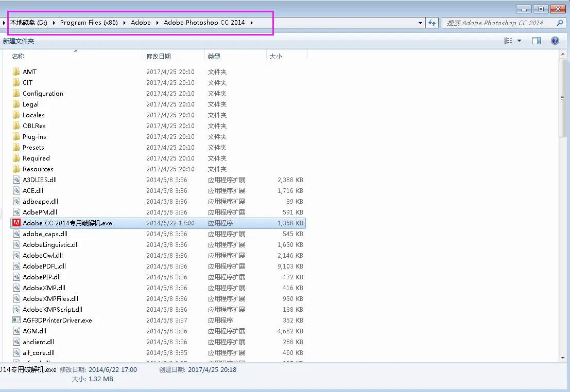Select the Resources folder icon

click(16, 169)
